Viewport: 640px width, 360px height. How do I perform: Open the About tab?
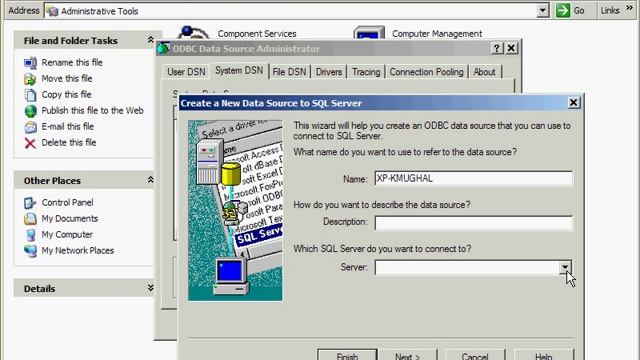click(484, 72)
